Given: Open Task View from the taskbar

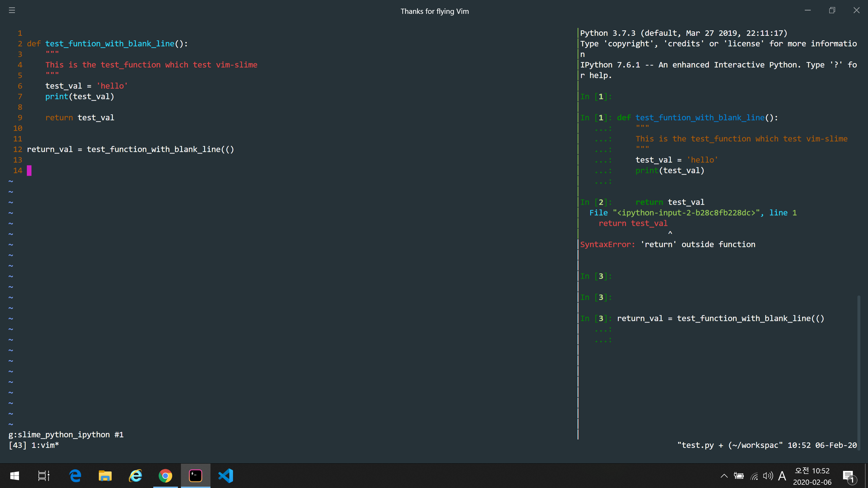Looking at the screenshot, I should point(44,476).
